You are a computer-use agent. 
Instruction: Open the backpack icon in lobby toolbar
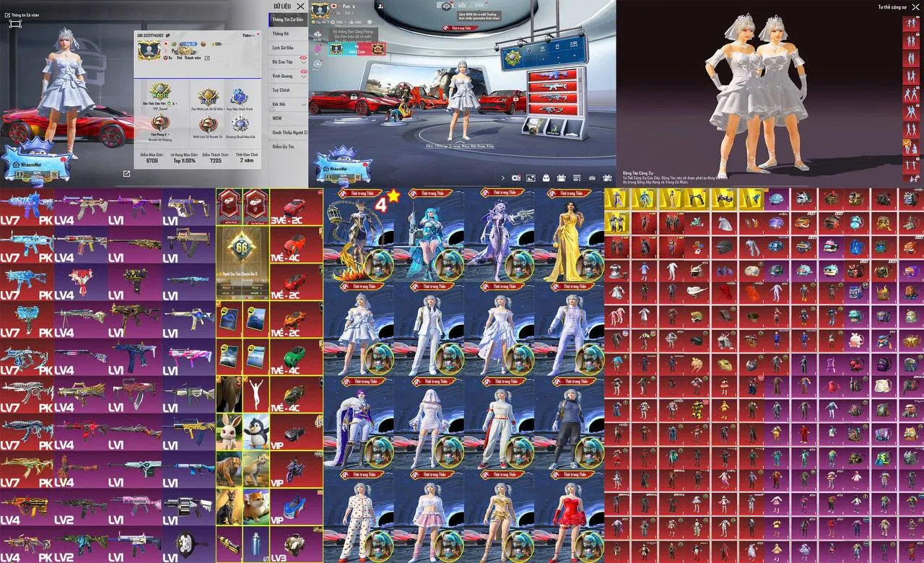[546, 178]
